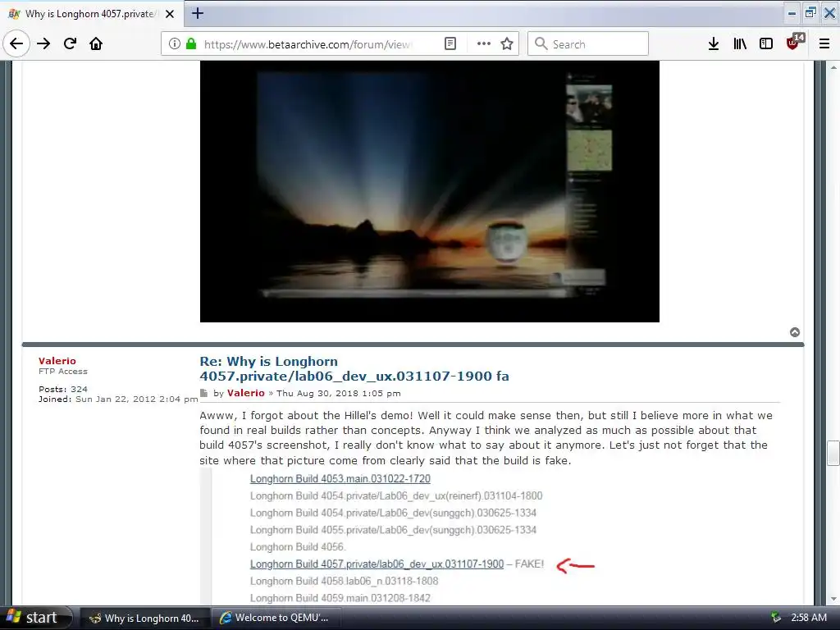Switch to 'Welcome to QEMU' taskbar window
Viewport: 840px width, 630px height.
(275, 619)
